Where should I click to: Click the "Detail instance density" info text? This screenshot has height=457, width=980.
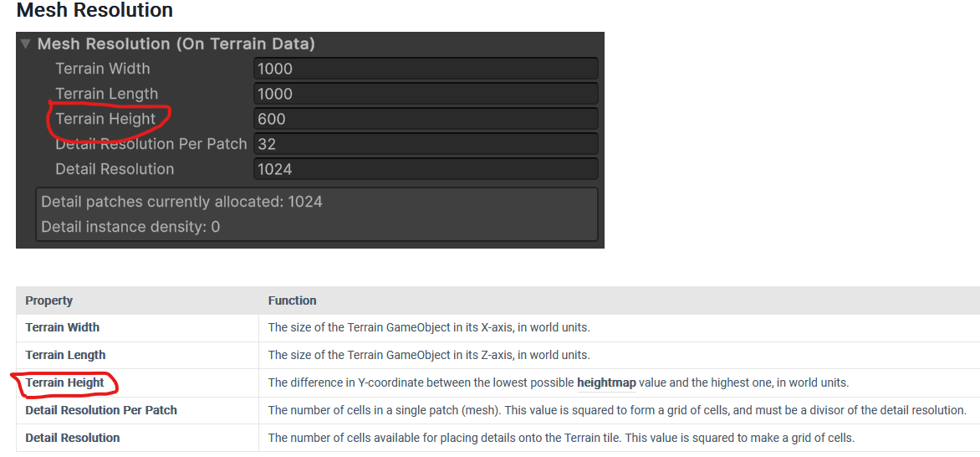(130, 227)
